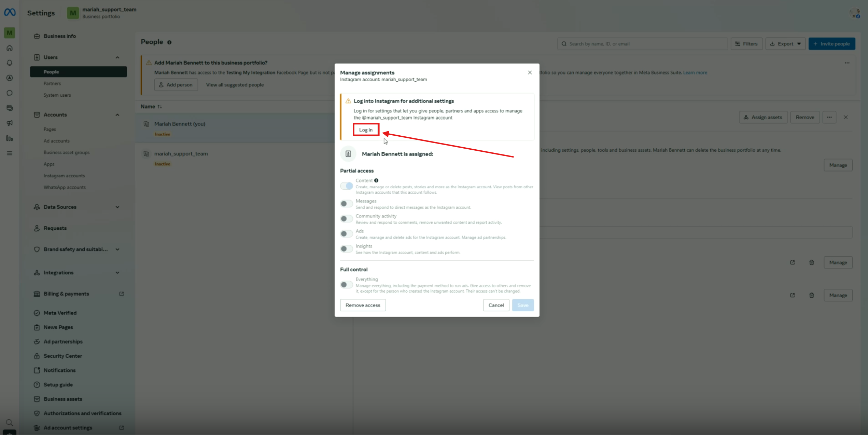Open the three-dot menu on the suggestion banner
The height and width of the screenshot is (435, 868).
click(847, 63)
